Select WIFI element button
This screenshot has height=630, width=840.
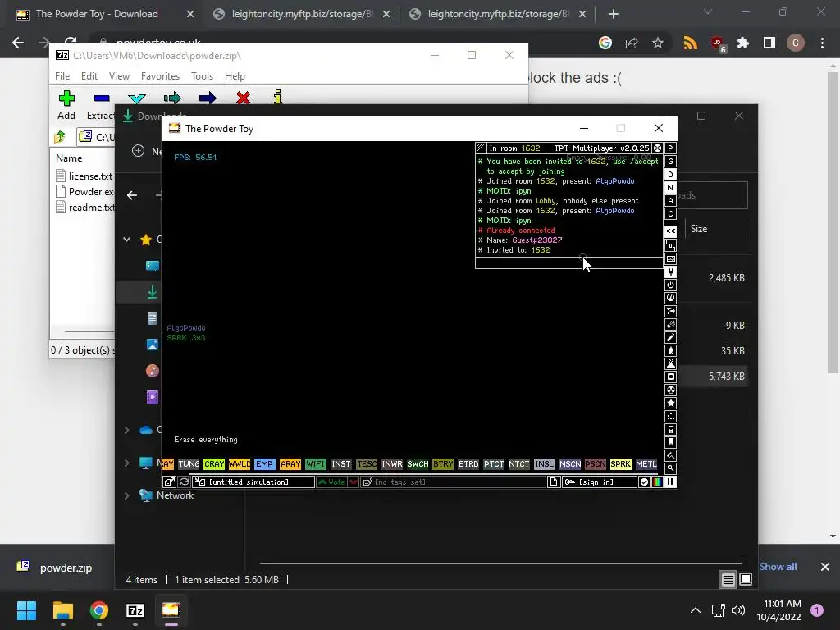[316, 464]
